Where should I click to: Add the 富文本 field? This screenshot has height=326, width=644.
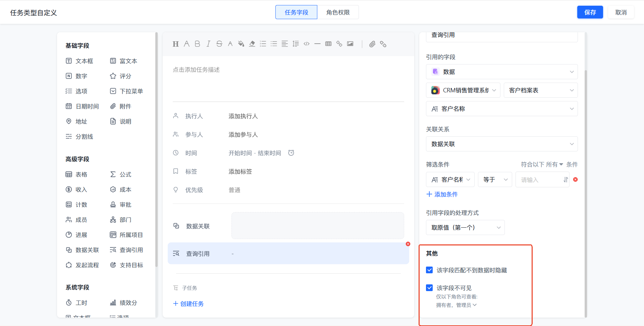(124, 61)
